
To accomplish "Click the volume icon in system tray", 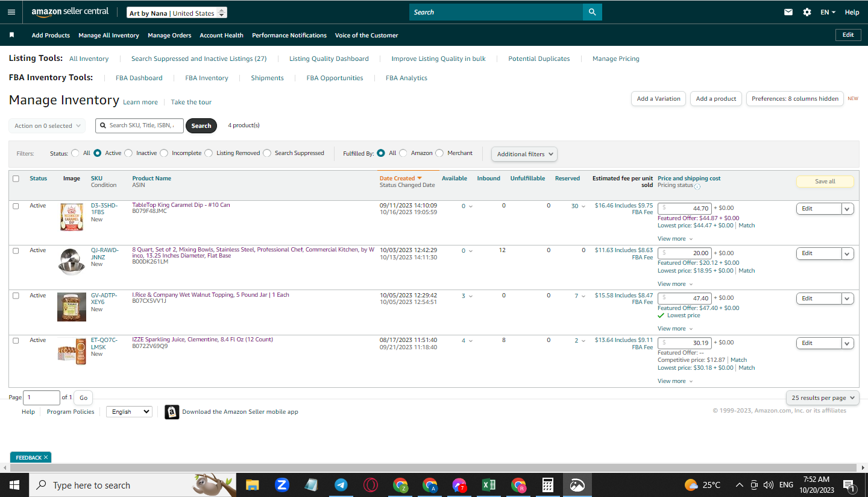I will (x=768, y=485).
